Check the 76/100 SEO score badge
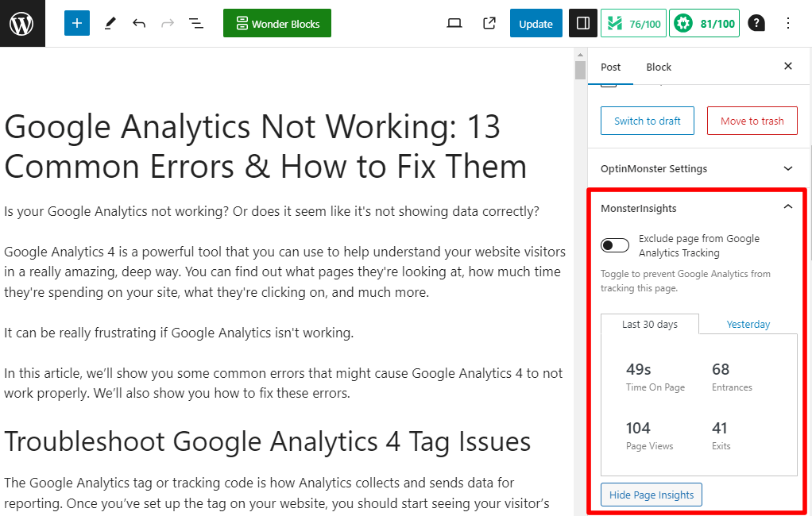 (x=633, y=23)
